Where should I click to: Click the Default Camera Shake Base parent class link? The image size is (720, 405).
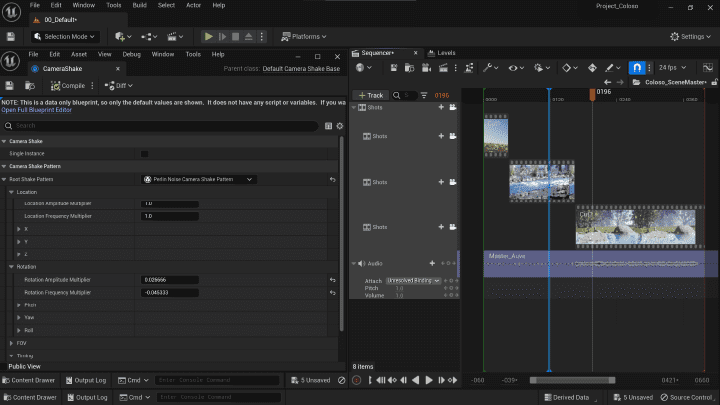point(301,69)
